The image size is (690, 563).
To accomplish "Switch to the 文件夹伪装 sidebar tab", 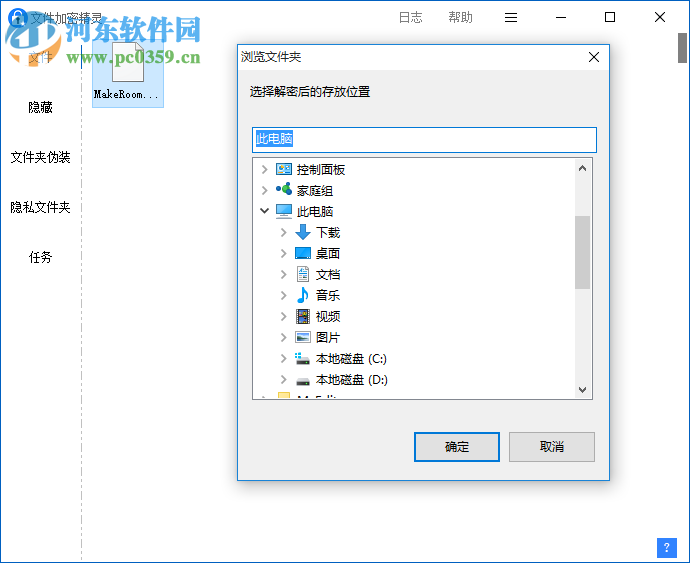I will coord(40,157).
